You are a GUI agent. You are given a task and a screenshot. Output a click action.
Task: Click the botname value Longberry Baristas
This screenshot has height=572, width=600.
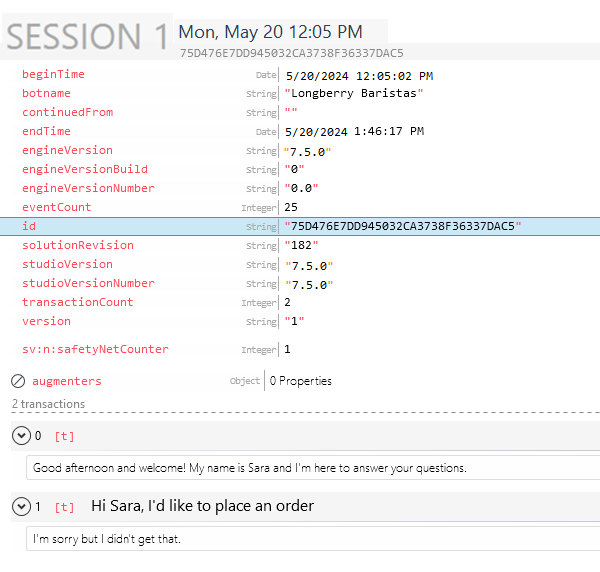(x=355, y=93)
